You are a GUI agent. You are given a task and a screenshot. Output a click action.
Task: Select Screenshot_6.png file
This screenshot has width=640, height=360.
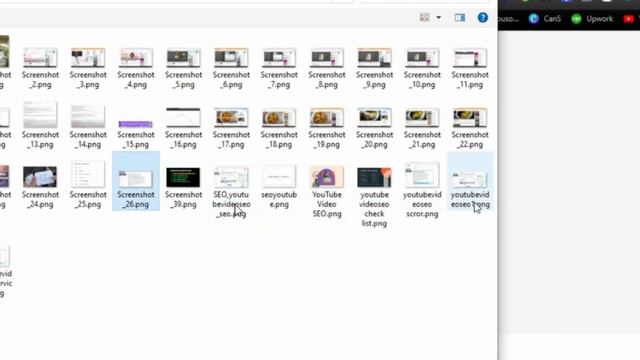[x=231, y=68]
